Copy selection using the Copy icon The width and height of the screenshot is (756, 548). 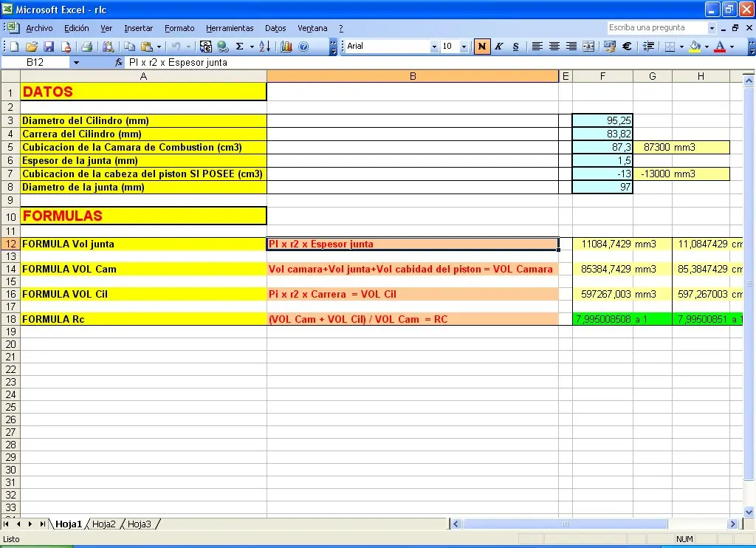coord(129,47)
